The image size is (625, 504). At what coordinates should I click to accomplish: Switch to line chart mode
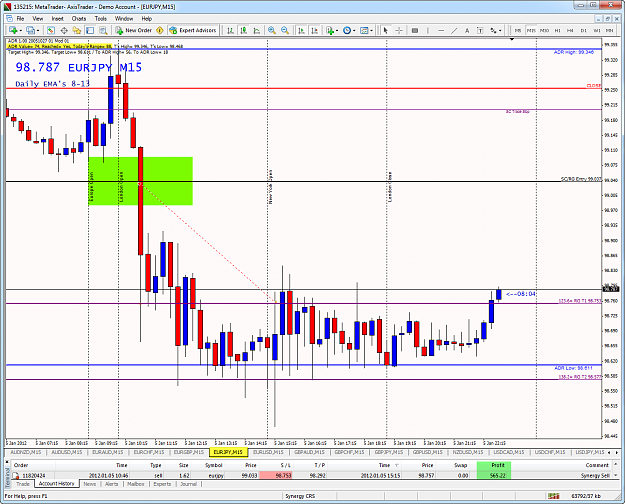(x=257, y=30)
